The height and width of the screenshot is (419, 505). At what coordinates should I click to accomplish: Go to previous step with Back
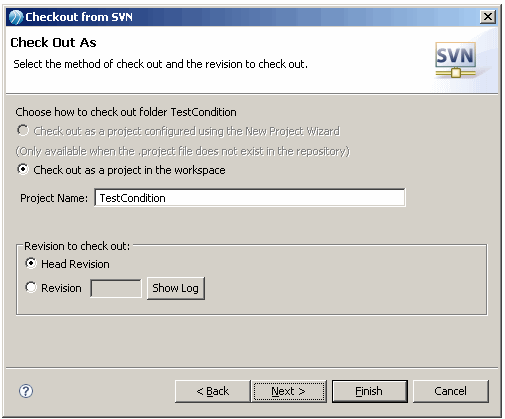[x=212, y=391]
